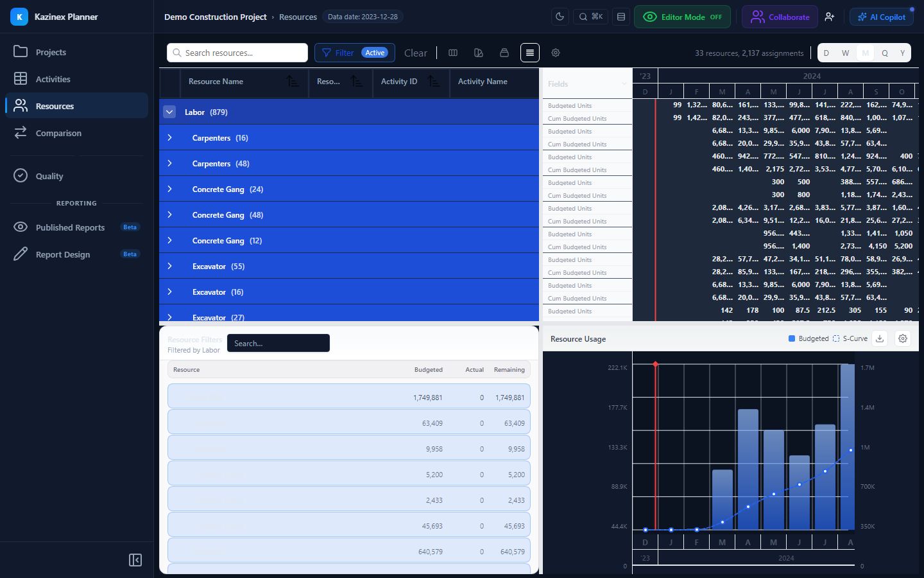Open Projects in the sidebar

pyautogui.click(x=76, y=52)
